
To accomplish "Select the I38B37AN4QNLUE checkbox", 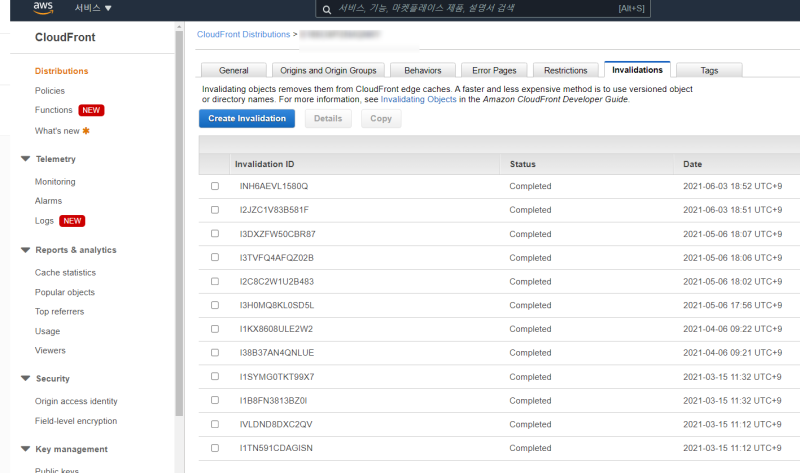I will click(x=215, y=353).
